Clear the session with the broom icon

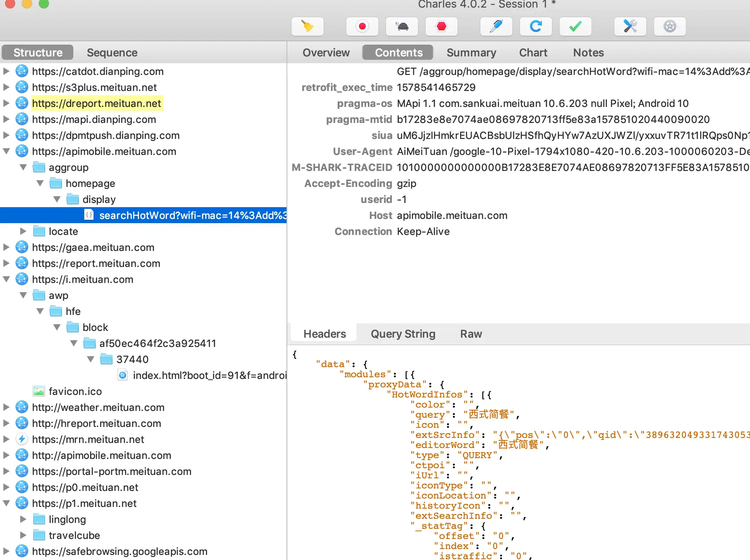[x=308, y=27]
